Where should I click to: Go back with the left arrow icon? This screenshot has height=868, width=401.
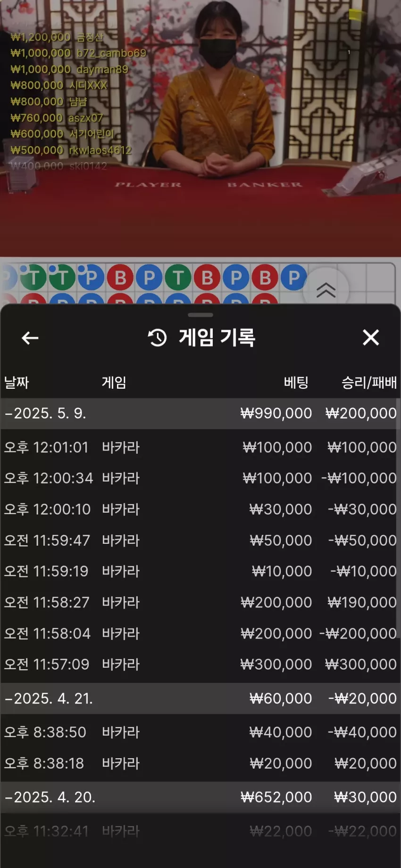30,338
